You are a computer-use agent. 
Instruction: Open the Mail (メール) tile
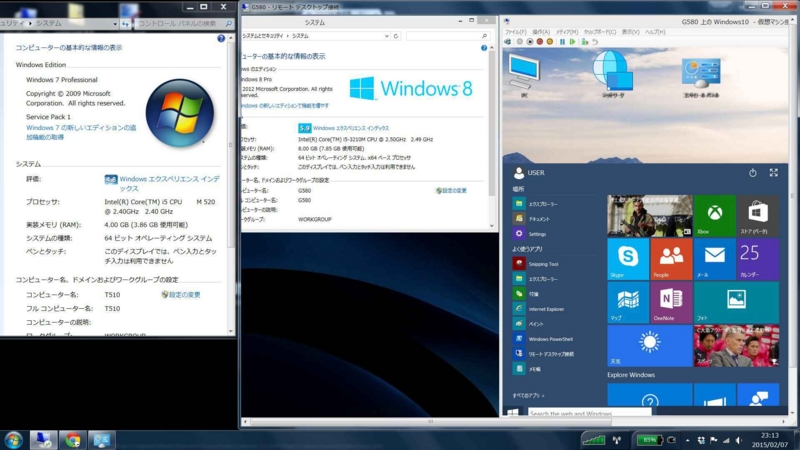coord(714,259)
